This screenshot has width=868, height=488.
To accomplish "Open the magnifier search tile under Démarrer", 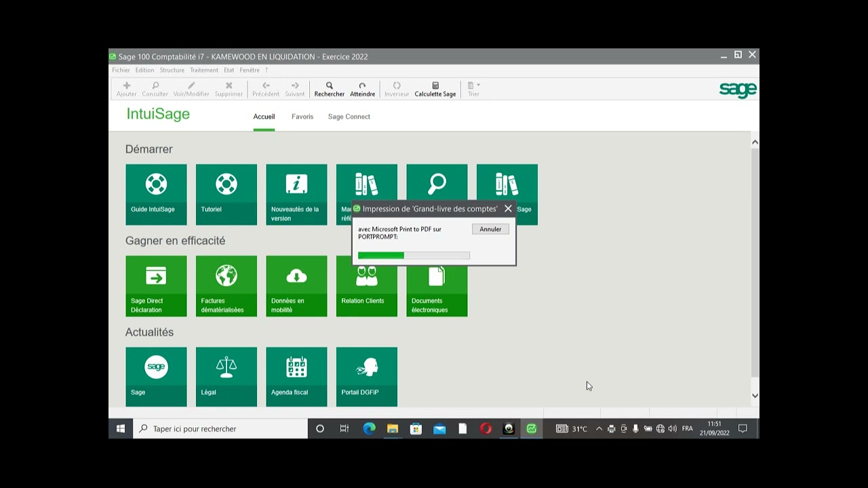I will click(437, 183).
